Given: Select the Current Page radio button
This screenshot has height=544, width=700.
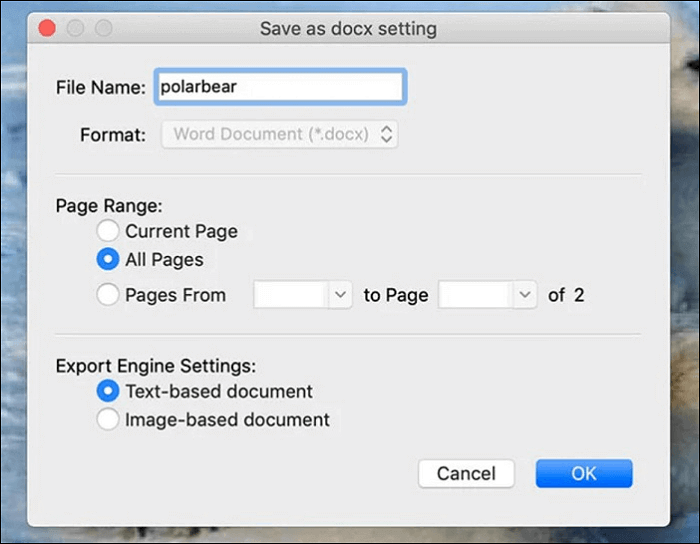Looking at the screenshot, I should pos(107,231).
